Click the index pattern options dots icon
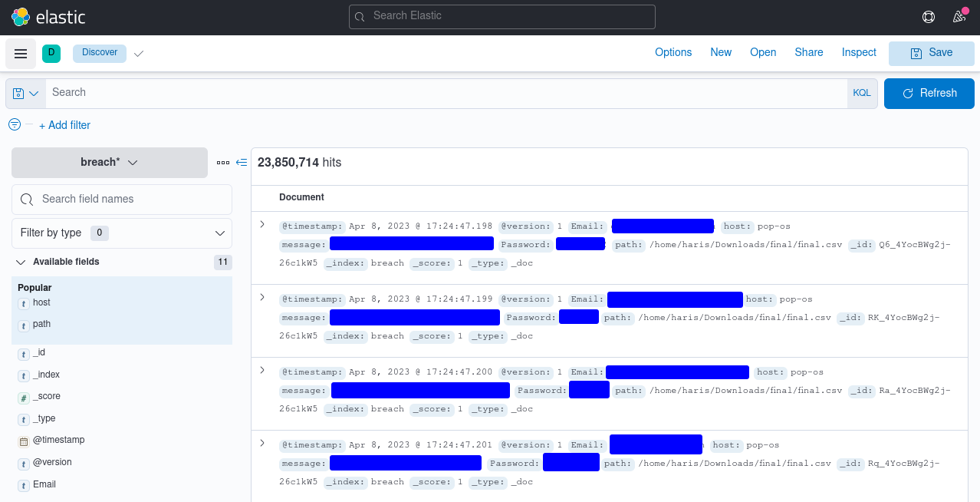The width and height of the screenshot is (980, 502). coord(223,163)
